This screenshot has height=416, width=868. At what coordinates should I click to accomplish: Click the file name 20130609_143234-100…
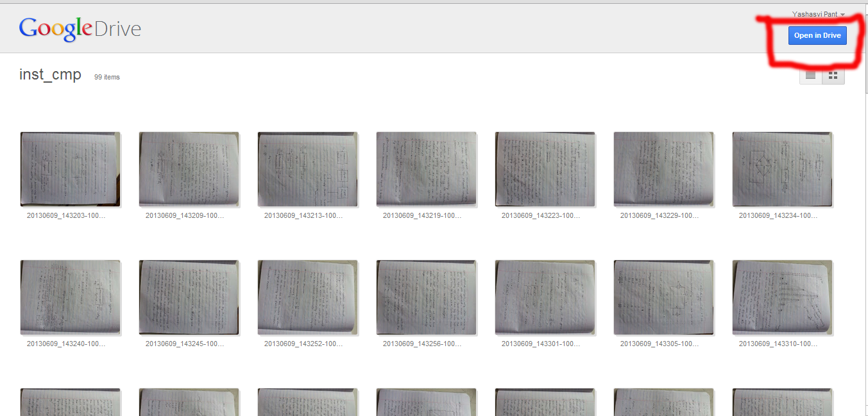[x=778, y=216]
